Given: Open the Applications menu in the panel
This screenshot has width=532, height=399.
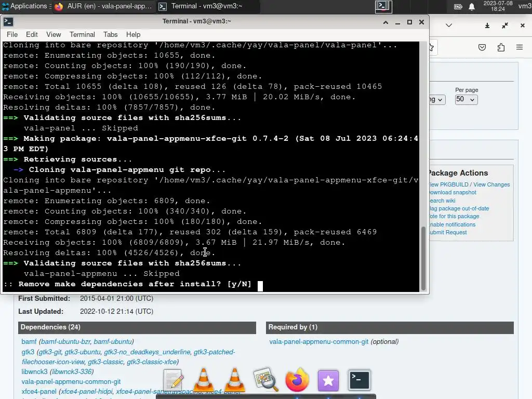Looking at the screenshot, I should click(x=25, y=6).
